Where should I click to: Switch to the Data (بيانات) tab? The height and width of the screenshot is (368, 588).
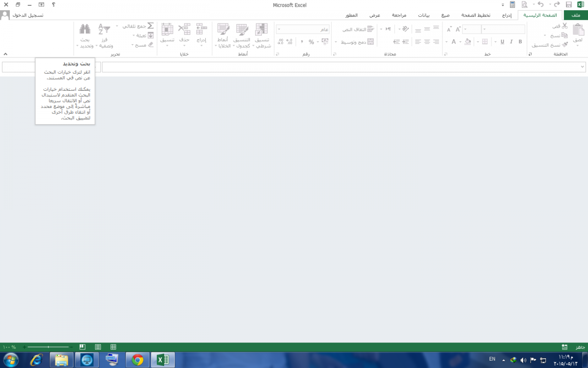(424, 15)
